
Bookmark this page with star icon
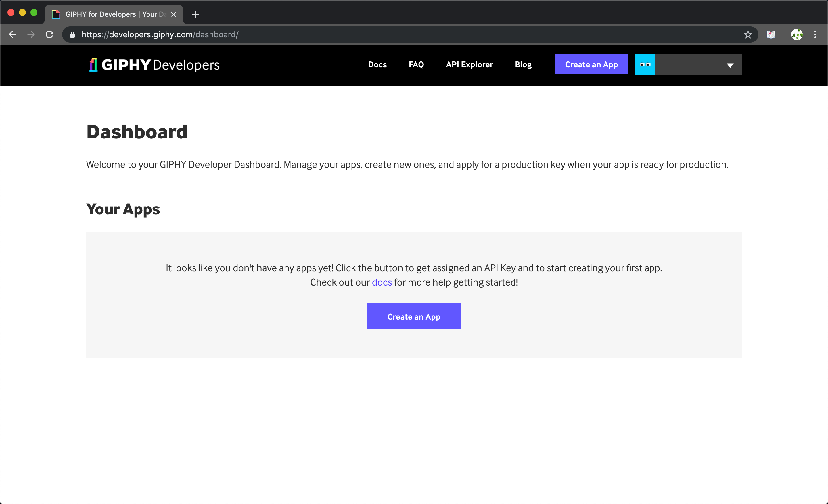(x=748, y=34)
